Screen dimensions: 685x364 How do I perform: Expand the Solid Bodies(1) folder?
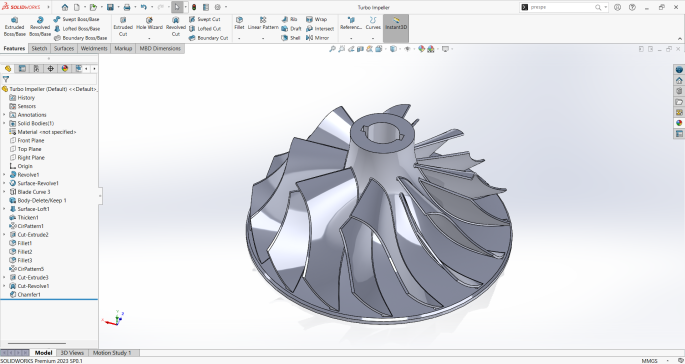pyautogui.click(x=4, y=123)
